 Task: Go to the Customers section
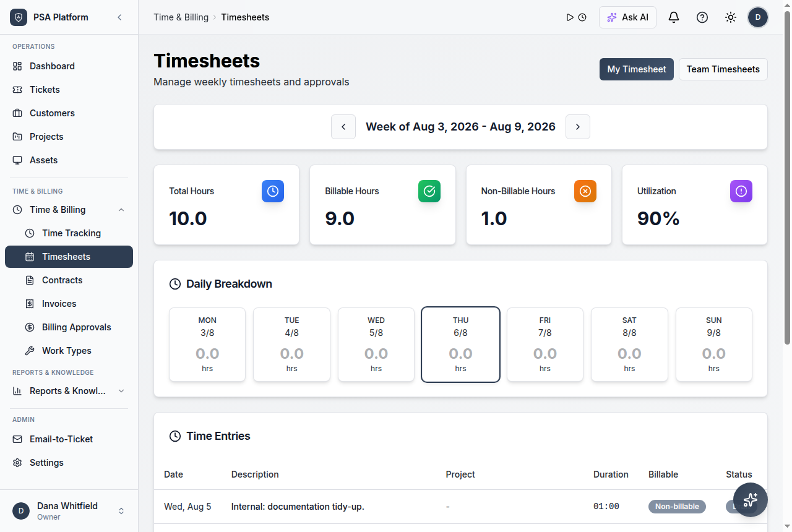[69, 113]
